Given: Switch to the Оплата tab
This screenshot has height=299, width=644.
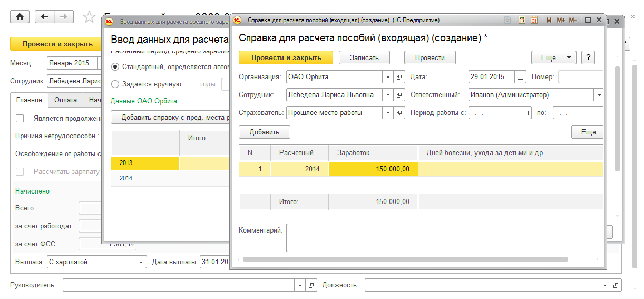Looking at the screenshot, I should [x=65, y=100].
